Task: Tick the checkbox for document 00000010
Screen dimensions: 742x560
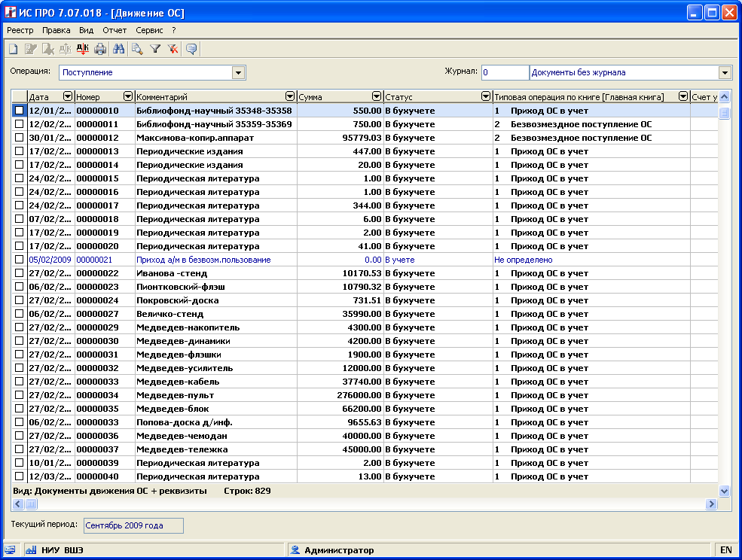Action: (x=19, y=111)
